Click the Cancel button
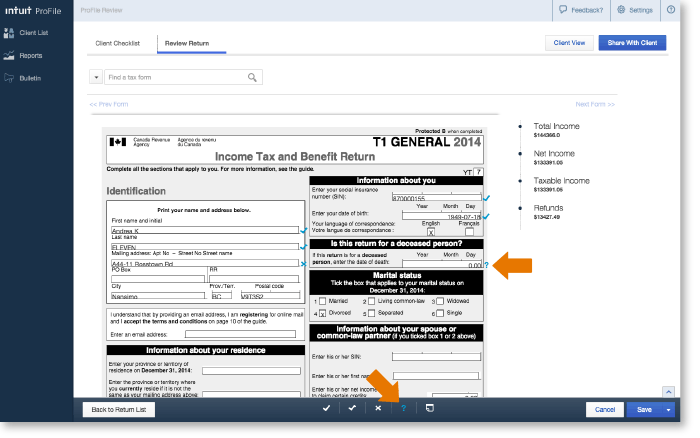 [605, 409]
